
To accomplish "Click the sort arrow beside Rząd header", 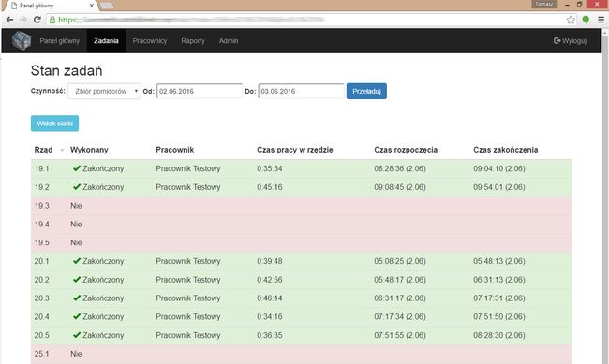I will pyautogui.click(x=62, y=150).
